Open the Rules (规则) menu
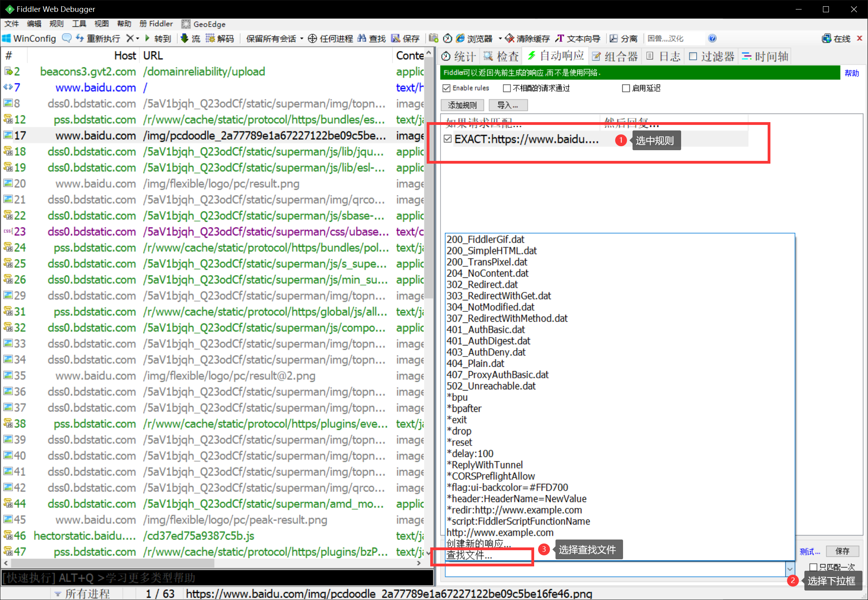The height and width of the screenshot is (600, 868). point(56,24)
